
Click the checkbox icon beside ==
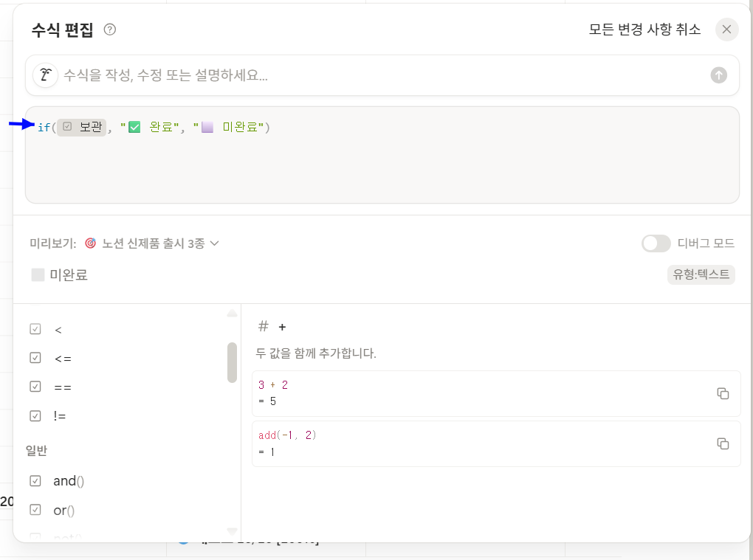tap(35, 387)
